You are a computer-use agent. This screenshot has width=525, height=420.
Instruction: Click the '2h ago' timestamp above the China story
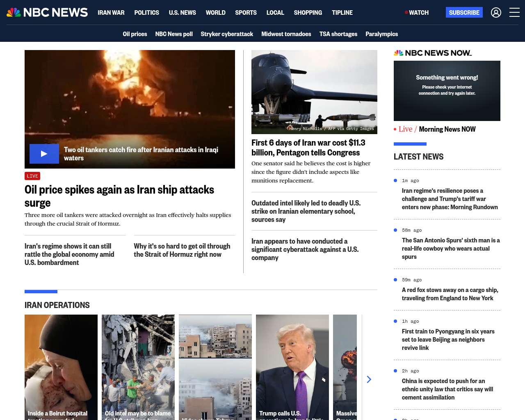click(410, 371)
